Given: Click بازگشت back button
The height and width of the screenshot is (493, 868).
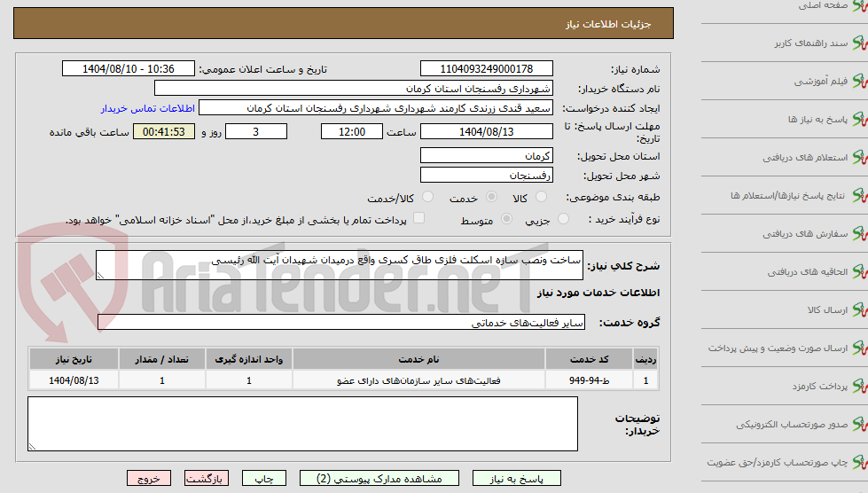Looking at the screenshot, I should (206, 479).
